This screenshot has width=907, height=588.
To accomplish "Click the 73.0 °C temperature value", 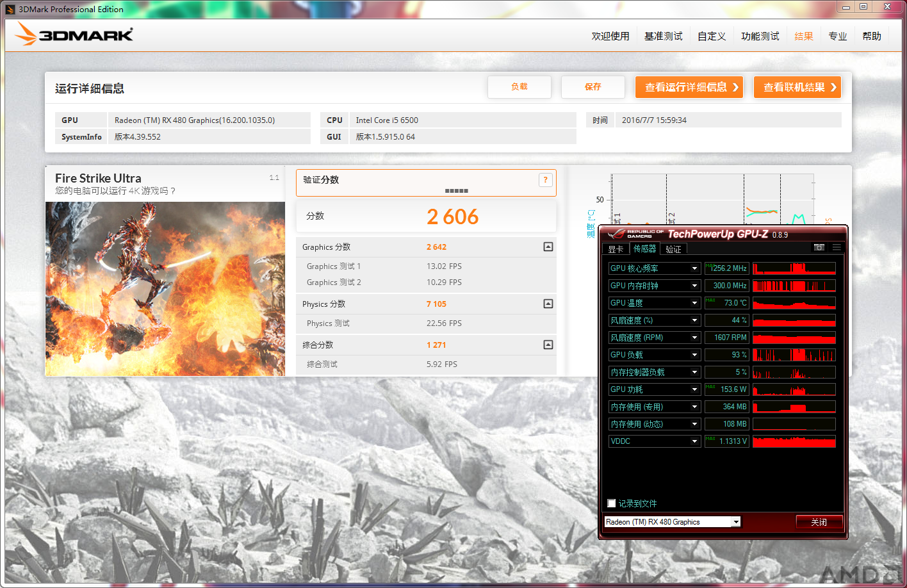I will tap(727, 303).
